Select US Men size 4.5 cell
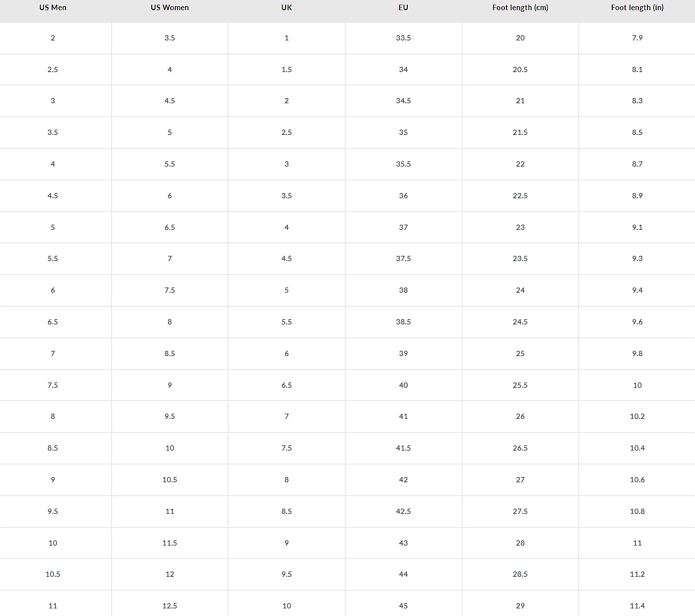The image size is (695, 616). point(53,196)
